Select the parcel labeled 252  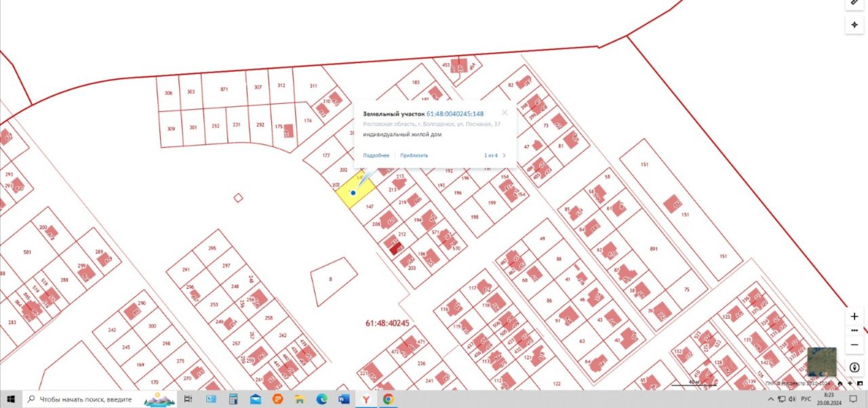click(x=216, y=126)
